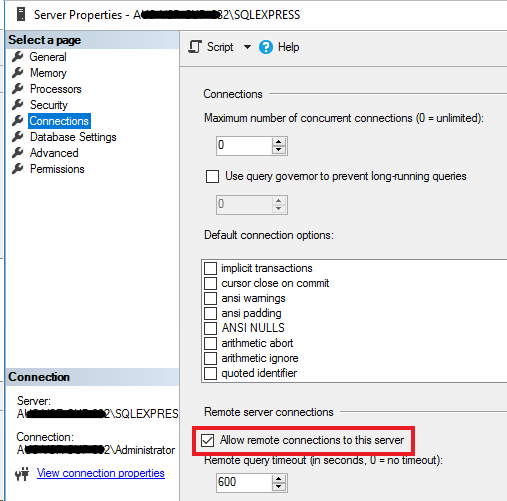Click the plug icon near connection properties
The height and width of the screenshot is (501, 507).
(22, 474)
